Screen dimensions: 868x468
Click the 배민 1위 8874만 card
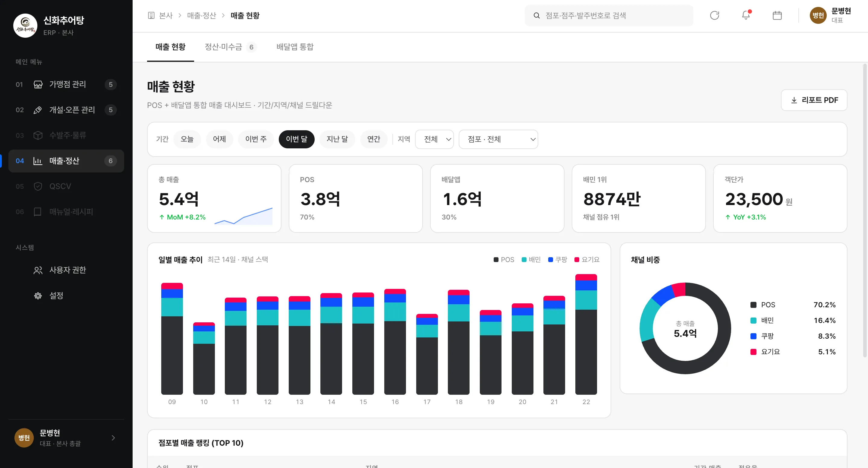[639, 198]
